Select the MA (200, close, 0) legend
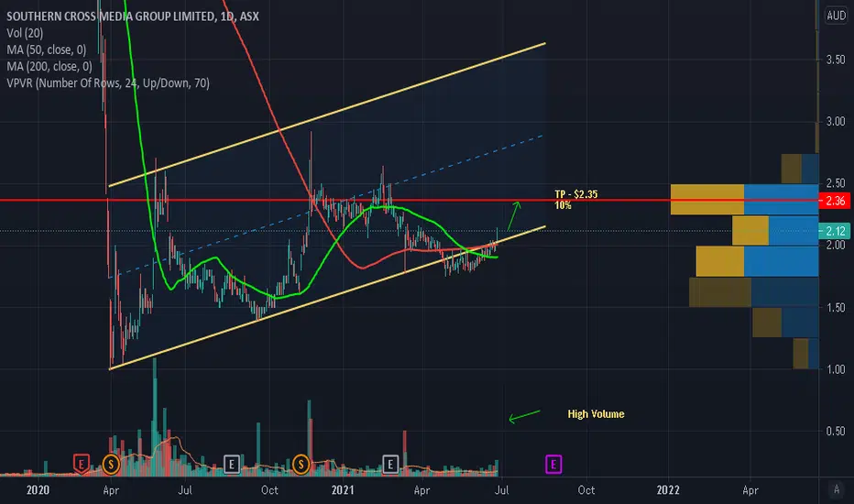The width and height of the screenshot is (854, 504). coord(49,67)
